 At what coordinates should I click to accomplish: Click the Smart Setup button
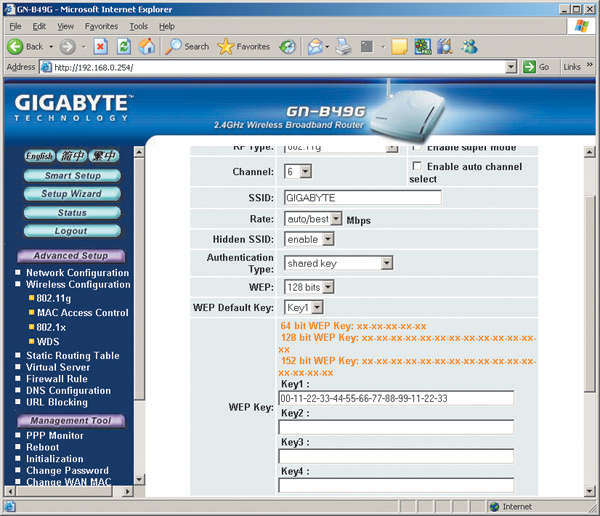72,176
